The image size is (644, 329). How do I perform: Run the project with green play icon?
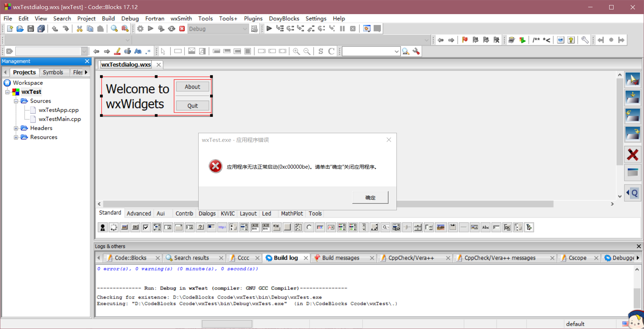tap(151, 29)
